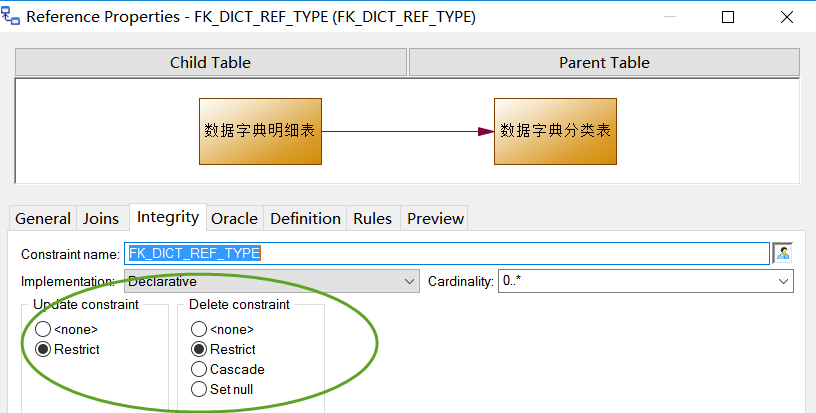Image resolution: width=816 pixels, height=413 pixels.
Task: Switch to the Oracle tab
Action: click(235, 218)
